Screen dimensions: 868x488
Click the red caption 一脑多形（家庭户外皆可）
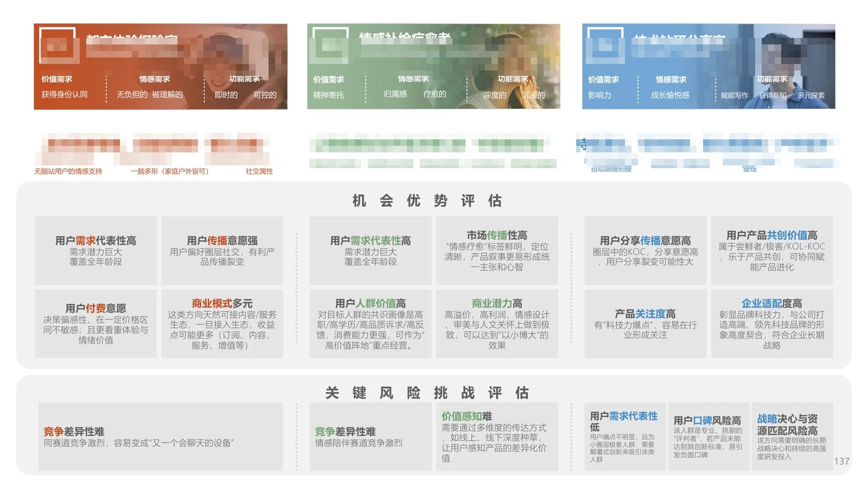pyautogui.click(x=169, y=171)
